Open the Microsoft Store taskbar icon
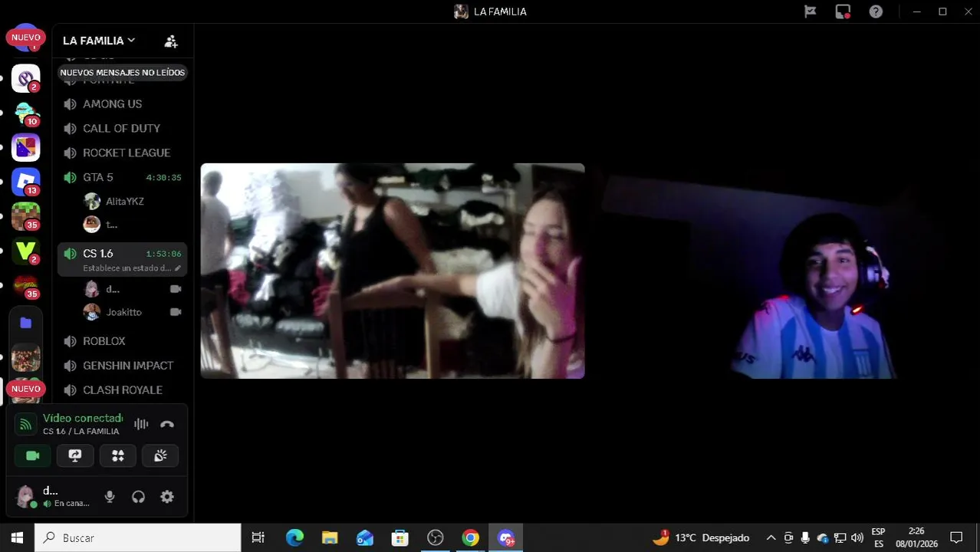Viewport: 980px width, 552px height. 400,537
